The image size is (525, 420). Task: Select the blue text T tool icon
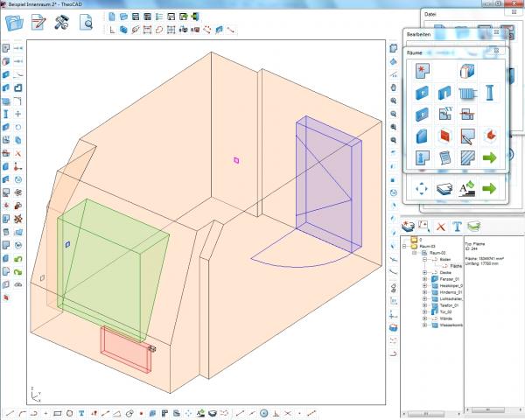tap(457, 226)
